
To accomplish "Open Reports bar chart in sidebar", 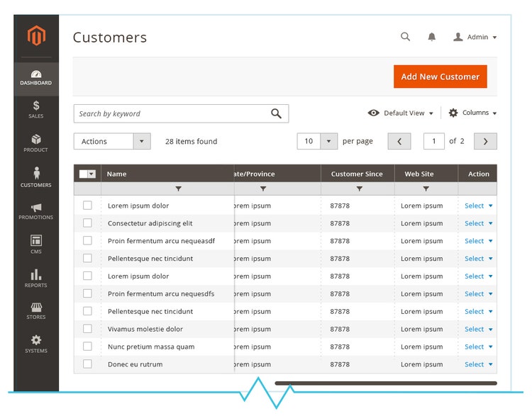I will tap(36, 278).
